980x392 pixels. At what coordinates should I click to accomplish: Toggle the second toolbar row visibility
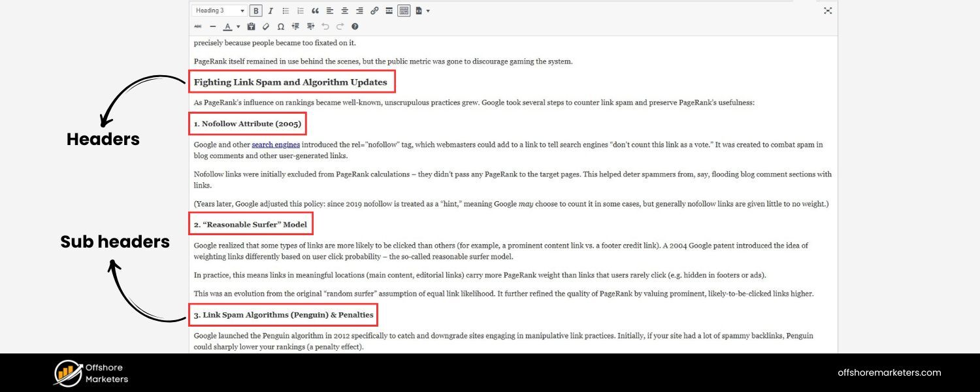(404, 10)
